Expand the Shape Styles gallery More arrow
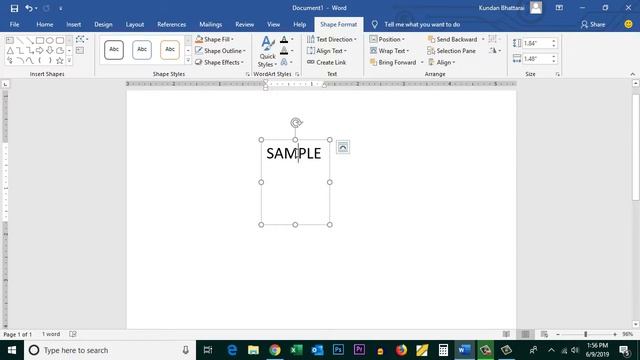Image resolution: width=640 pixels, height=360 pixels. click(x=188, y=60)
